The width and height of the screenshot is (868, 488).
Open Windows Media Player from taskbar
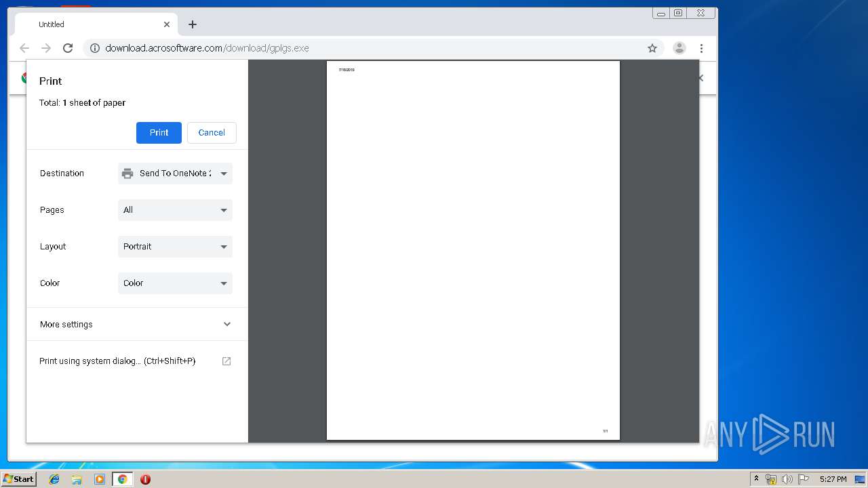click(100, 479)
